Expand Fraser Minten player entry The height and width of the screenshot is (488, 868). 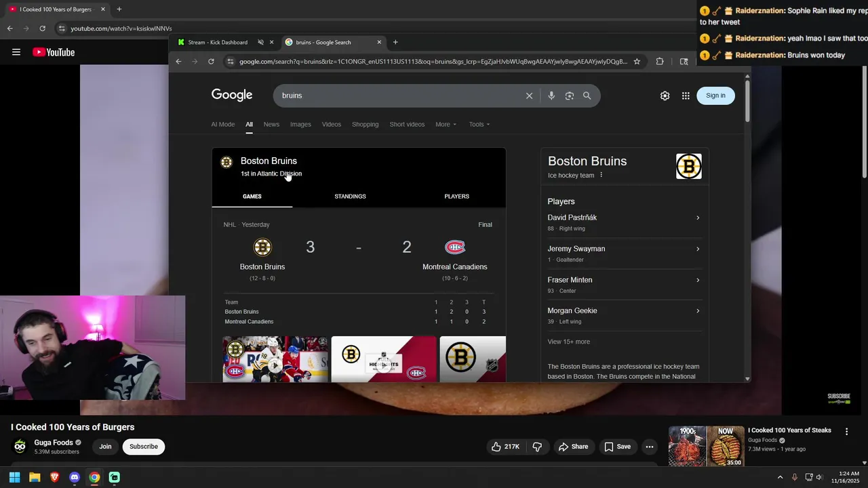tap(623, 285)
